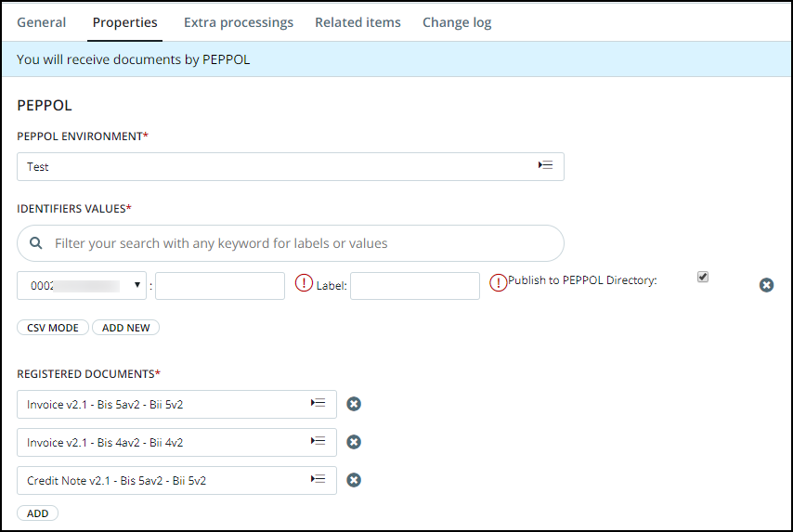Click ADD NEW identifier button

(x=126, y=328)
